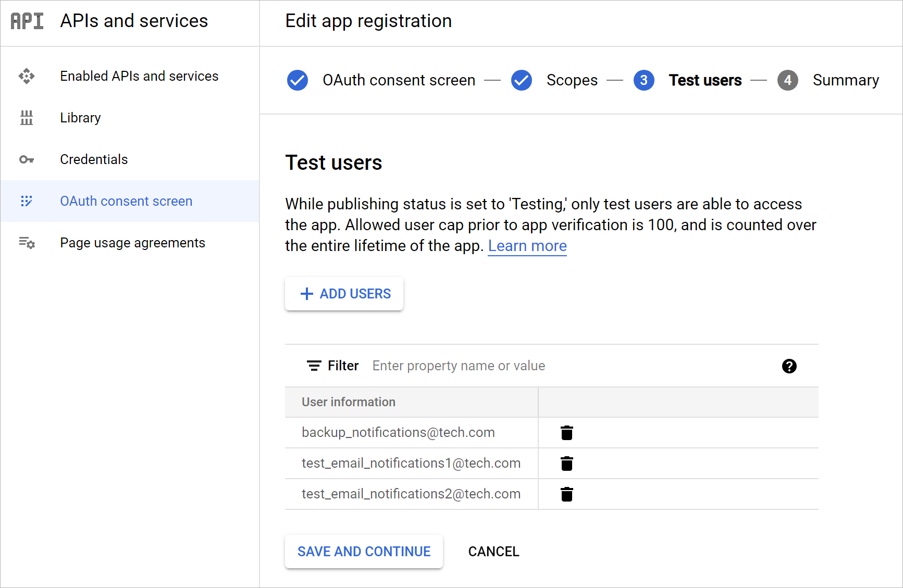
Task: Click the Page usage agreements icon
Action: (x=27, y=243)
